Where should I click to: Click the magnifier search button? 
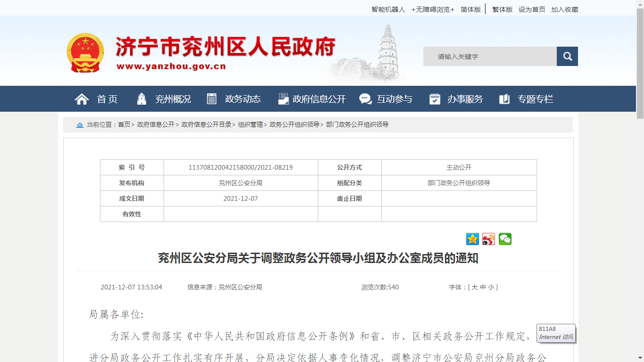point(567,57)
